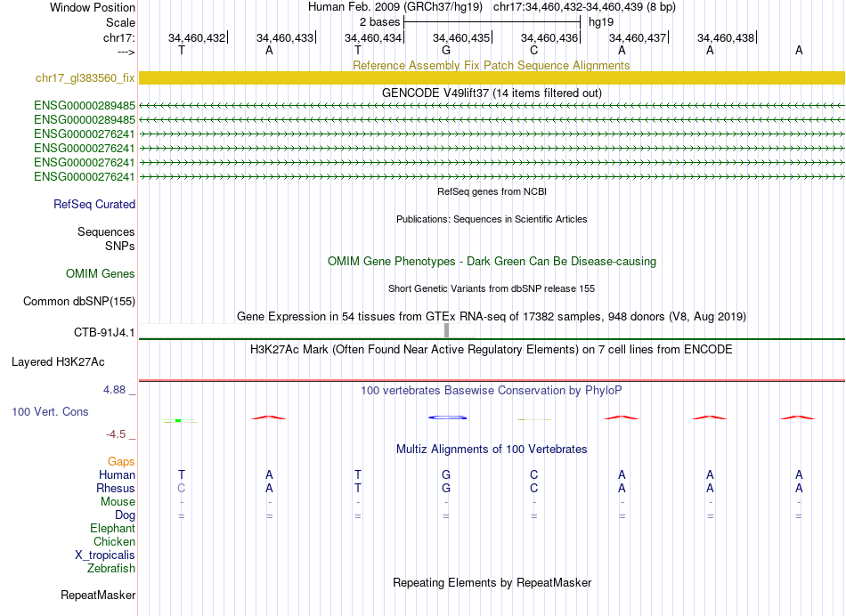Click the Elephant alignment row label

point(113,529)
